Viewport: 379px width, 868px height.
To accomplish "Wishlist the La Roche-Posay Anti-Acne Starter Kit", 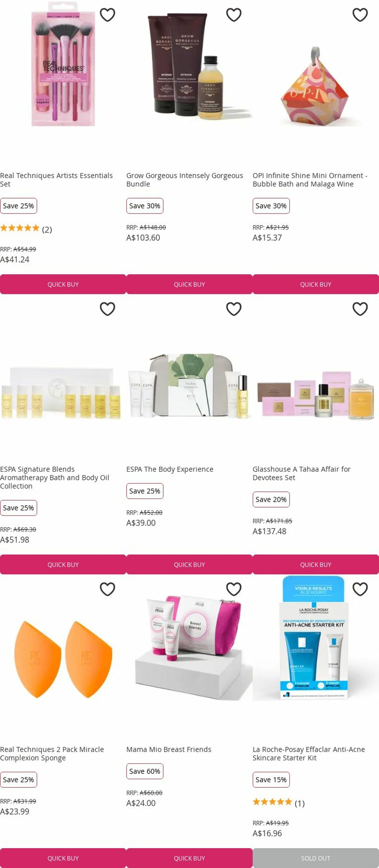I will pos(360,589).
